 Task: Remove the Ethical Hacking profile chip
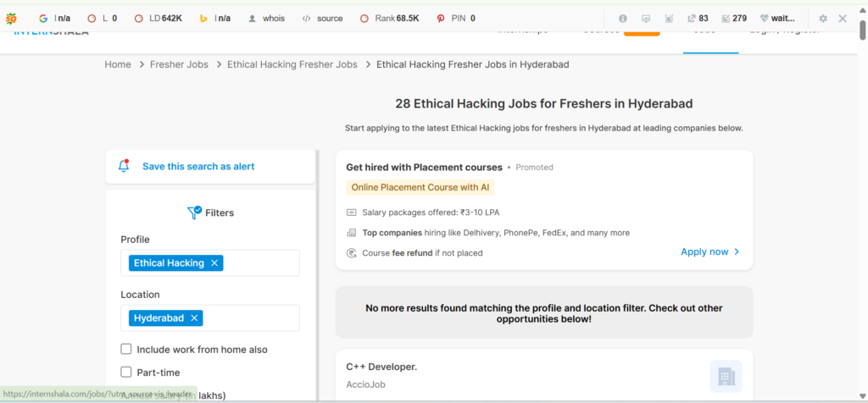(214, 263)
